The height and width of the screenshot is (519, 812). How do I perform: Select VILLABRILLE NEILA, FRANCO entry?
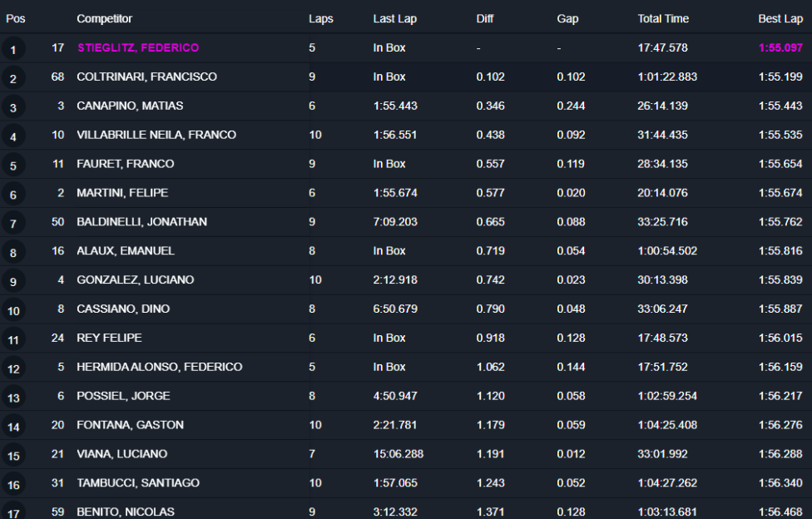tap(156, 135)
